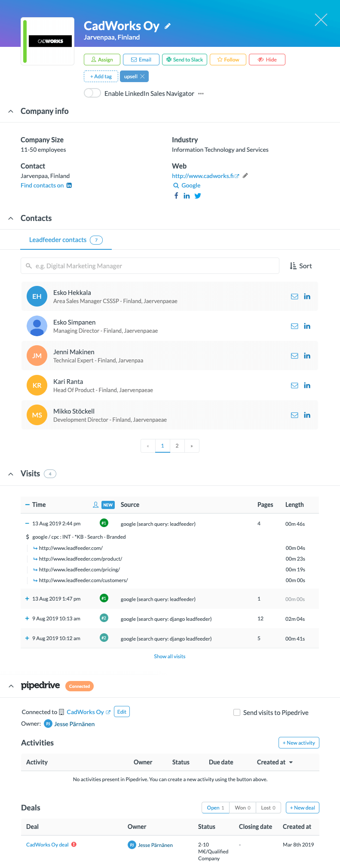The image size is (340, 868).
Task: Send lead to Slack
Action: [x=185, y=59]
